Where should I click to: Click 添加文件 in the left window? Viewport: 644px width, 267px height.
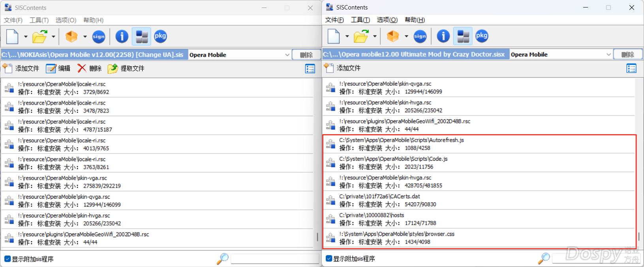[x=21, y=68]
